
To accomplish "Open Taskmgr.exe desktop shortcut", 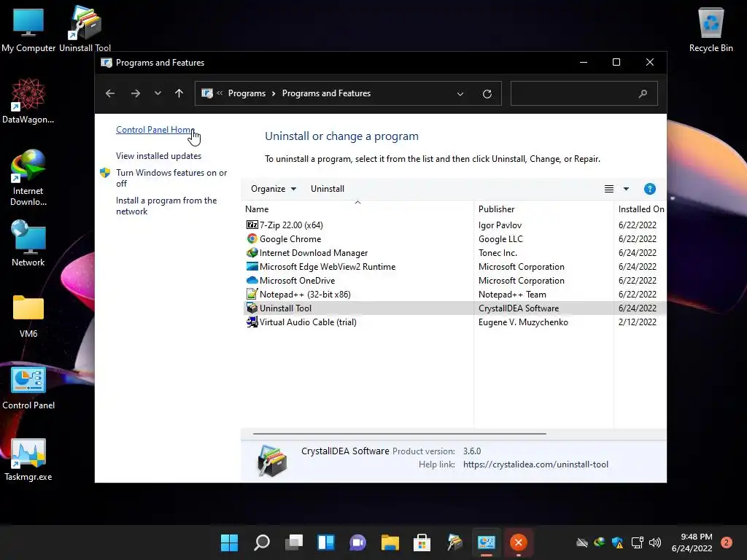I will (x=28, y=459).
